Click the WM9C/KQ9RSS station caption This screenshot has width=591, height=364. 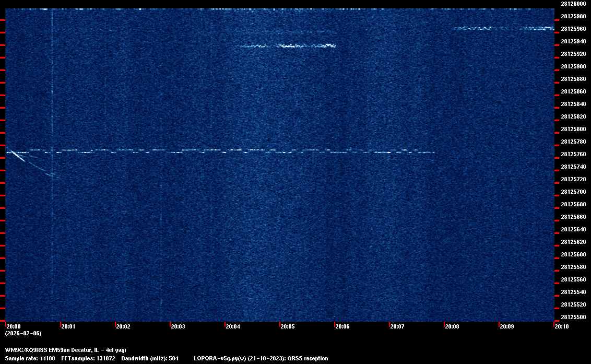pos(65,350)
